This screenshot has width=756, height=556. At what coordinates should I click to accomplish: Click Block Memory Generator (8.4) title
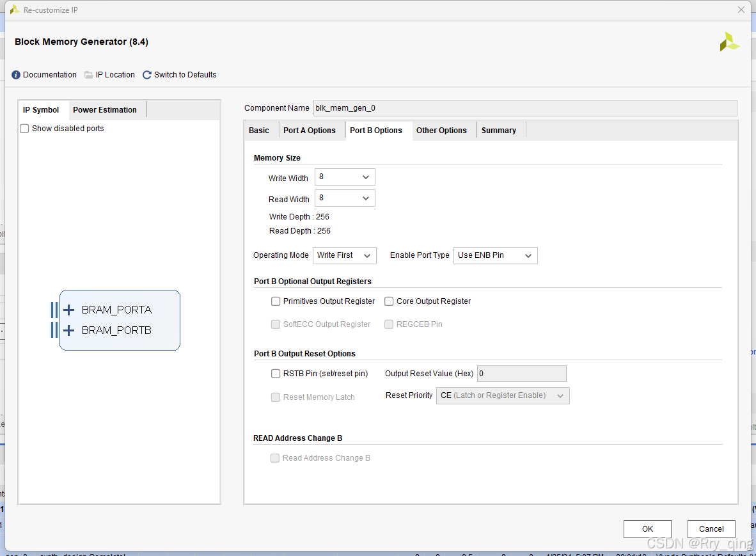(x=81, y=42)
